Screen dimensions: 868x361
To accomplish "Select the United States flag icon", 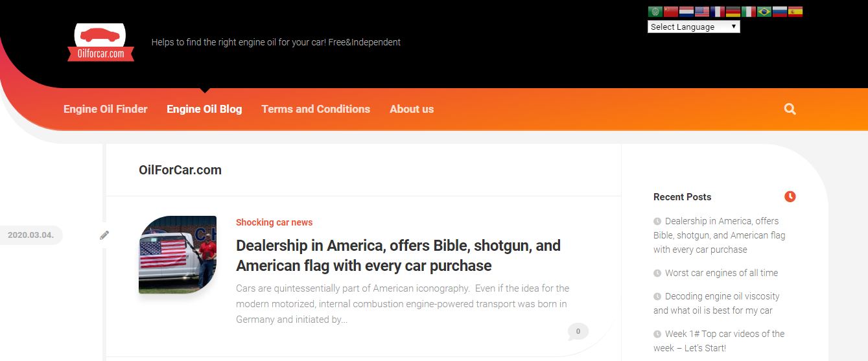I will (x=701, y=12).
